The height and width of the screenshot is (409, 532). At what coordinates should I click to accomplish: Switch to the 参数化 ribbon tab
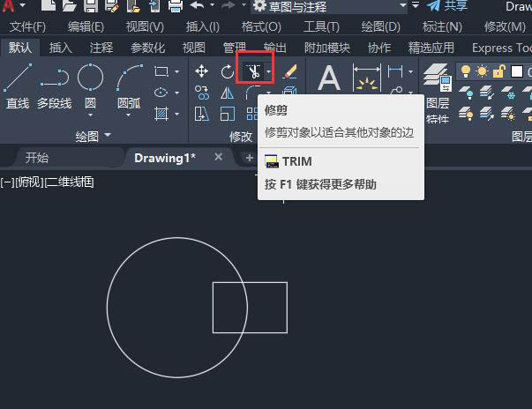click(x=148, y=48)
